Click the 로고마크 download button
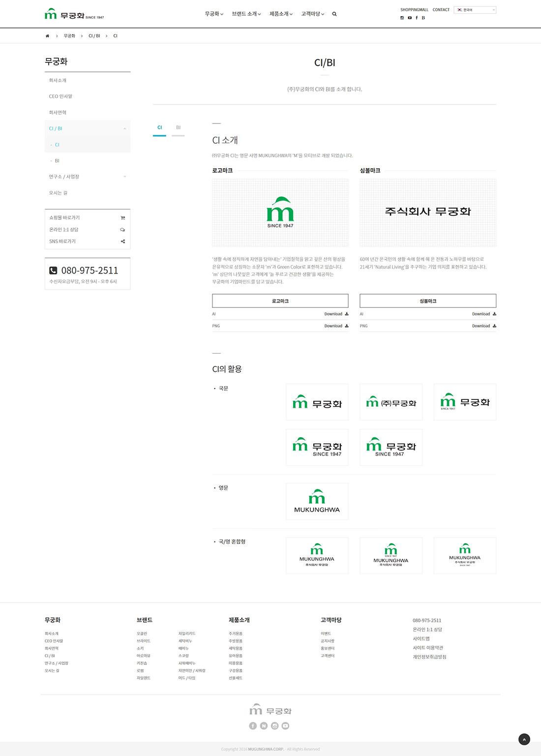 [280, 301]
